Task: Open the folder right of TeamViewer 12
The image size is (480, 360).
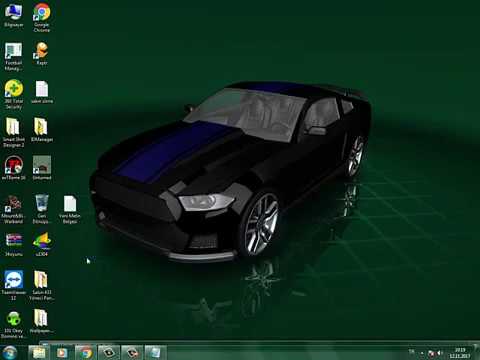Action: point(42,285)
